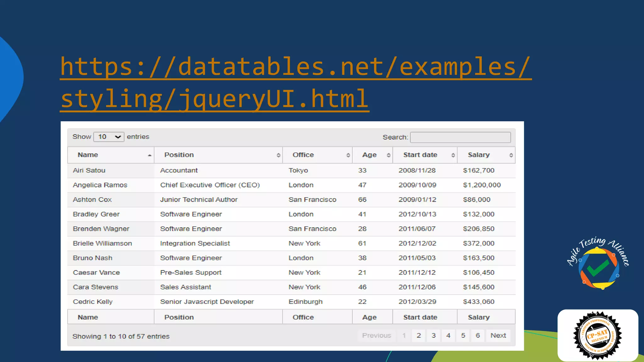This screenshot has height=362, width=644.
Task: Click the Accountant position cell
Action: [219, 171]
